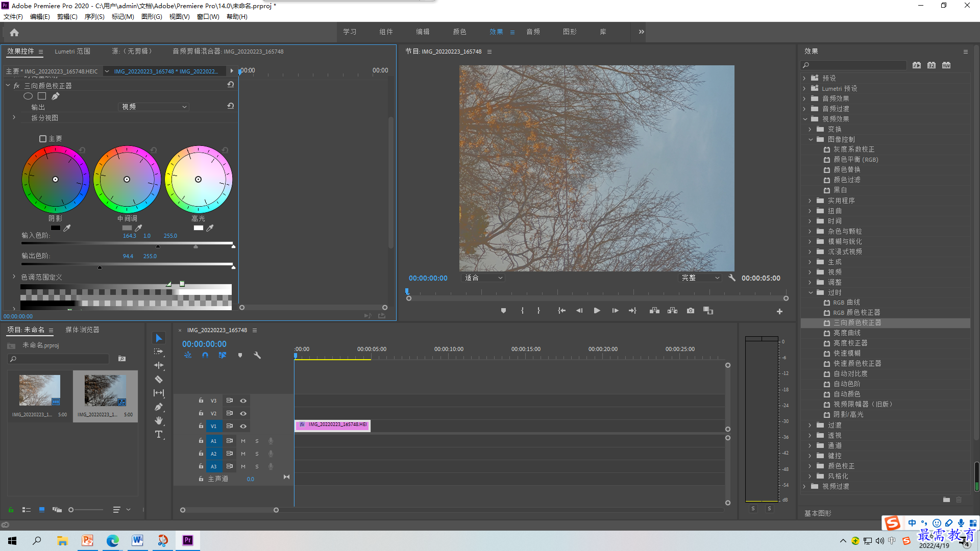Click the Add Marker icon in Program monitor
Viewport: 980px width, 551px height.
[503, 311]
